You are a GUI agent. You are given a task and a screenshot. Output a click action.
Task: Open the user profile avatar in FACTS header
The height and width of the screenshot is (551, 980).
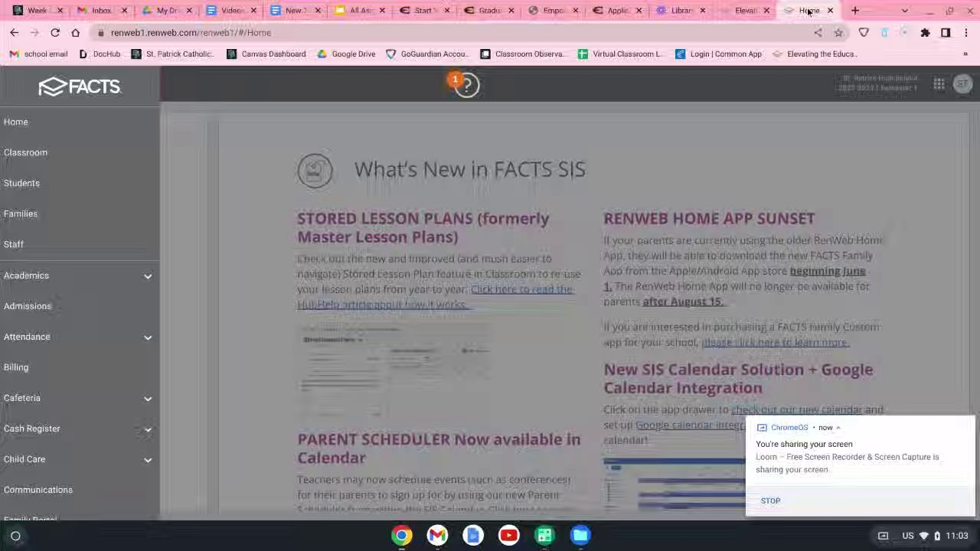tap(962, 85)
